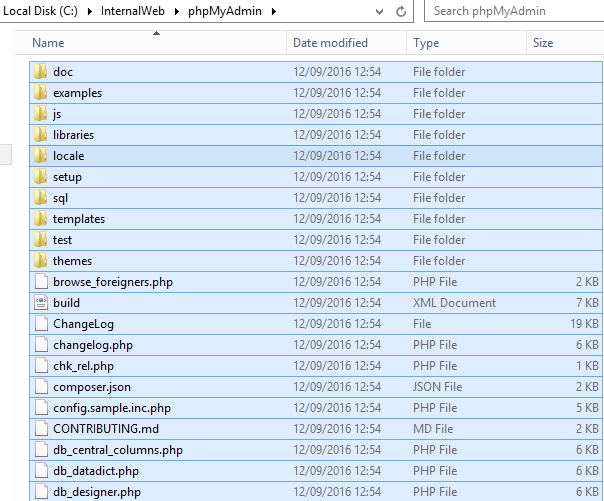Image resolution: width=604 pixels, height=501 pixels.
Task: Click the file name 'composer.json'
Action: [x=92, y=387]
